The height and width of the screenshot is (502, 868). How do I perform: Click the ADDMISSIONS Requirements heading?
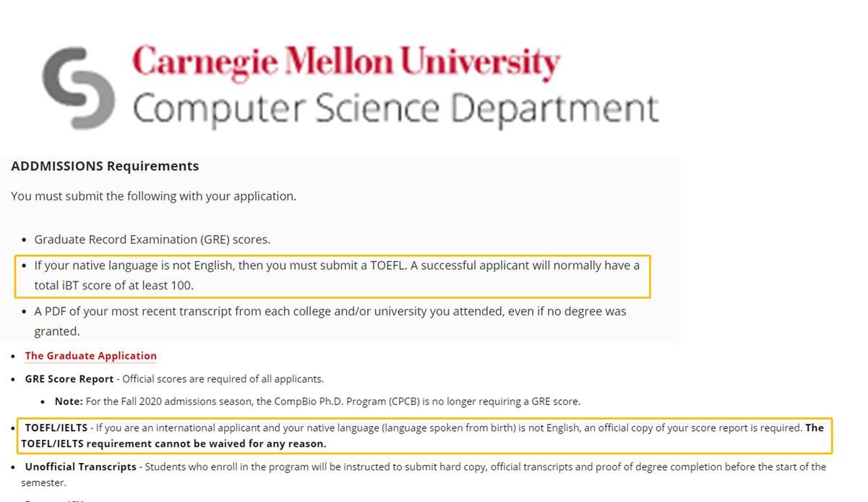coord(105,166)
